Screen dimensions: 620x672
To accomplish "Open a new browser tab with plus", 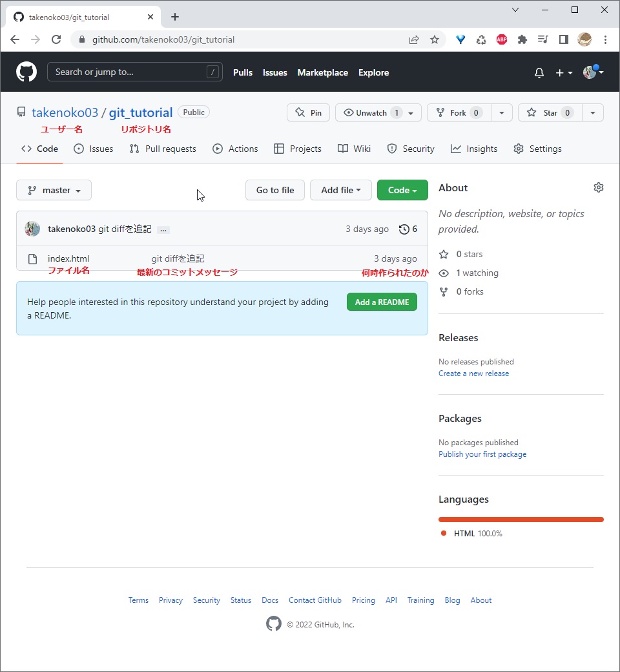I will click(175, 17).
